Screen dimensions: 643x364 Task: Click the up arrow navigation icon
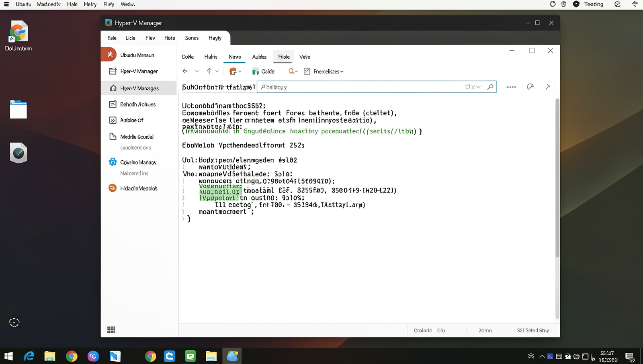click(209, 71)
